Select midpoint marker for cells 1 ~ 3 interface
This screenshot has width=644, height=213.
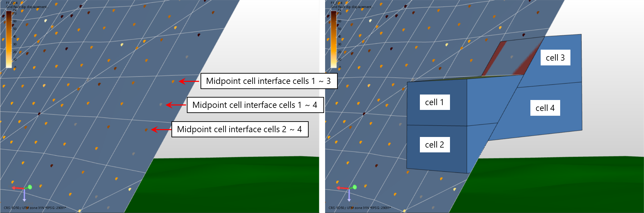coord(173,82)
